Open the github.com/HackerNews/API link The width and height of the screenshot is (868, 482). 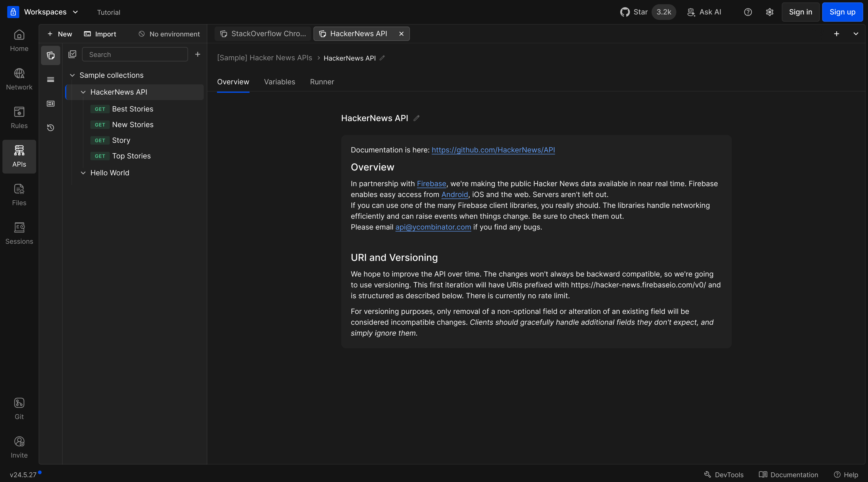(x=493, y=150)
